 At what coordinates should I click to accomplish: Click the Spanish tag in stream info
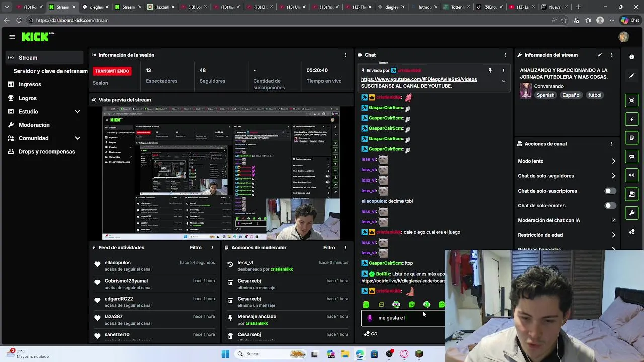(x=545, y=95)
